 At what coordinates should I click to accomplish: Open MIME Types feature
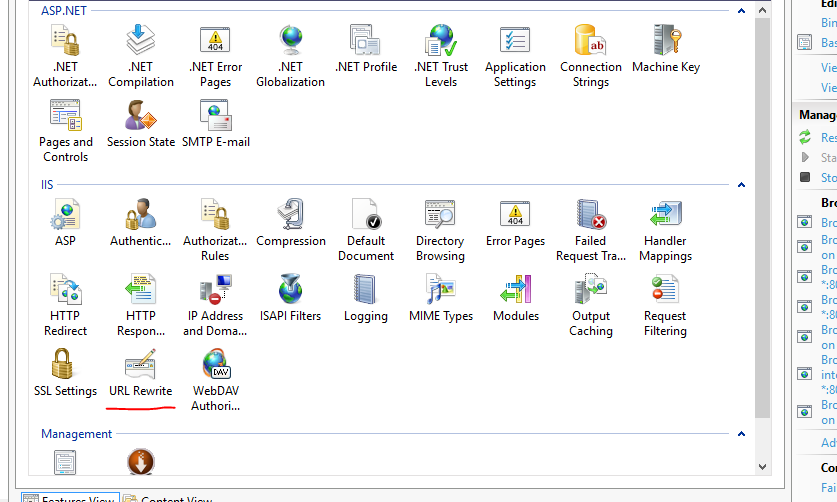pyautogui.click(x=441, y=298)
